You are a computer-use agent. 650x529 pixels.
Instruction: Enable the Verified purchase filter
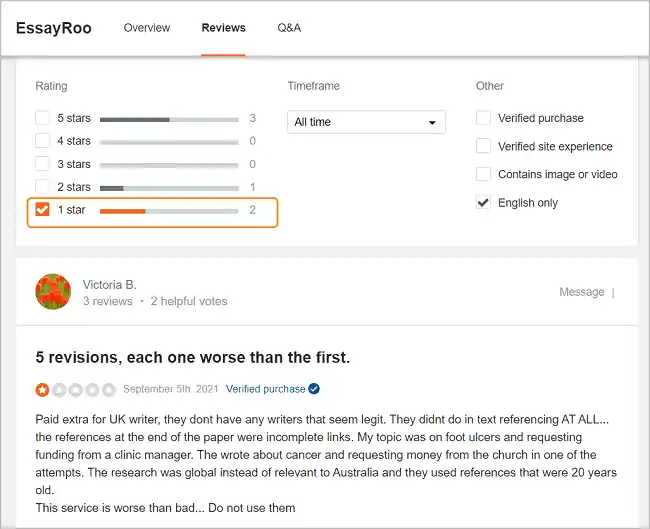point(483,118)
